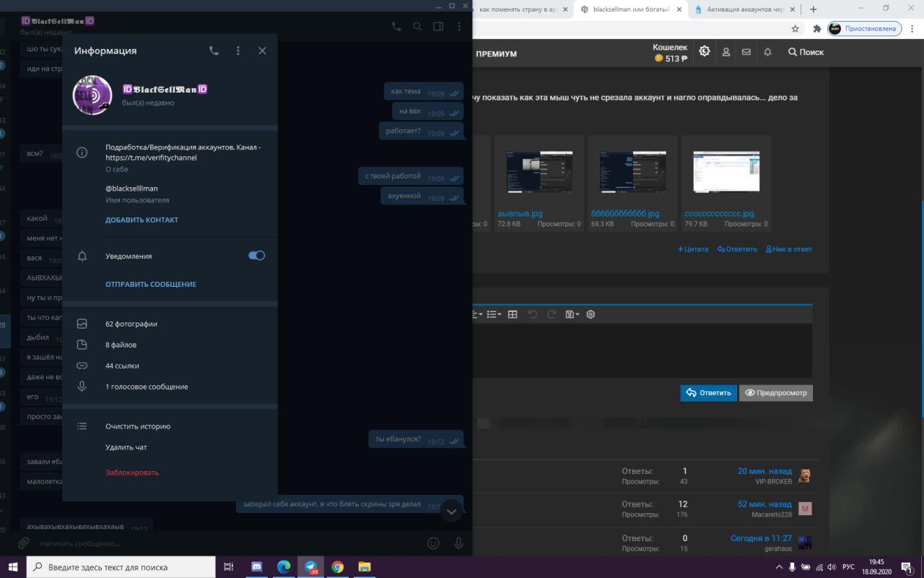
Task: Click the undo icon in the editor toolbar
Action: pos(533,314)
